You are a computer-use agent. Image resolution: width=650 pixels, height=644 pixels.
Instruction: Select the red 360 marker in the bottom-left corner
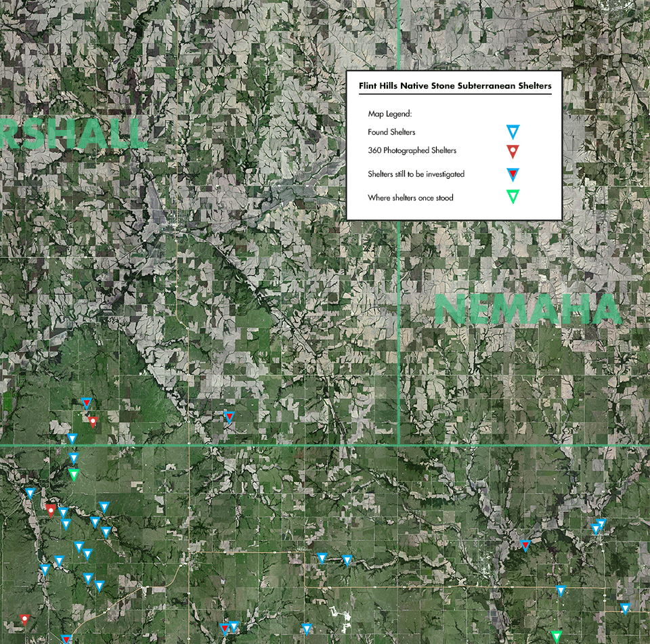pyautogui.click(x=25, y=620)
